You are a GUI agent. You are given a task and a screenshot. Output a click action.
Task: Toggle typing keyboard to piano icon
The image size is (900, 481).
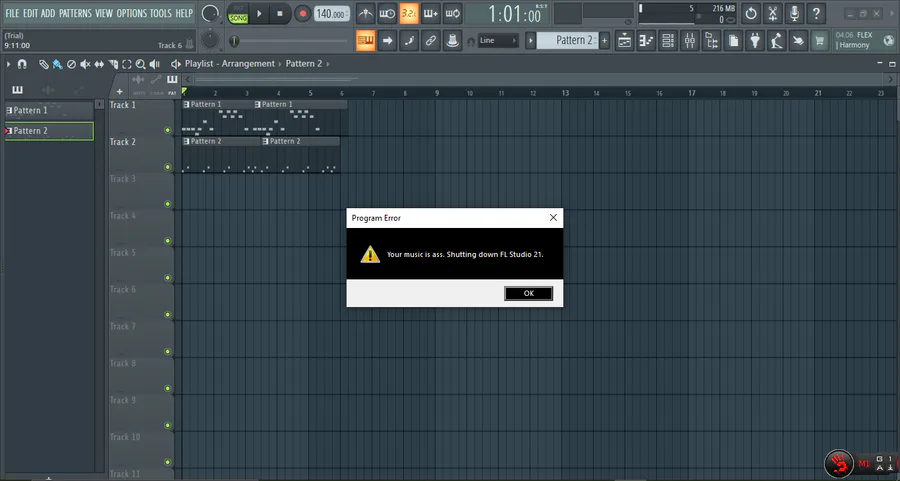tap(365, 40)
